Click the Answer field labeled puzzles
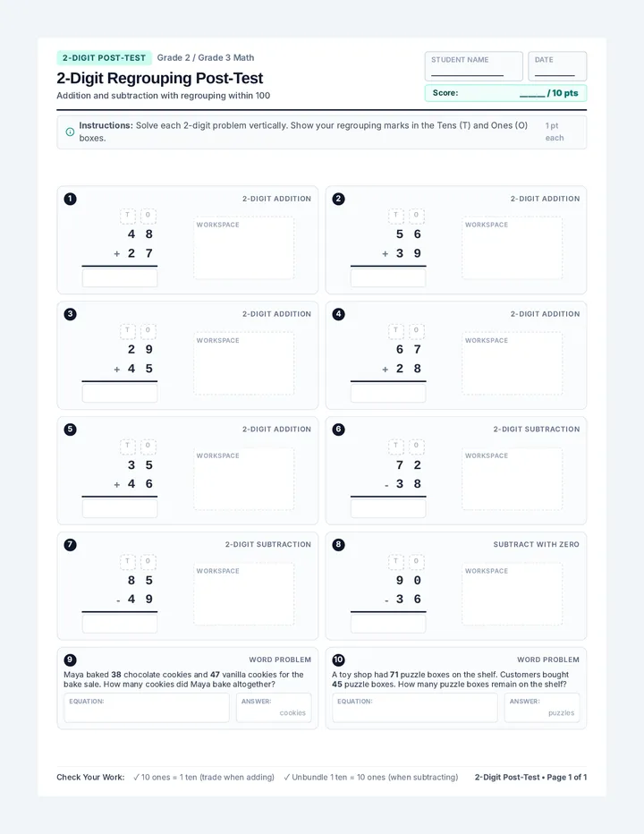Image resolution: width=644 pixels, height=834 pixels. click(x=542, y=708)
